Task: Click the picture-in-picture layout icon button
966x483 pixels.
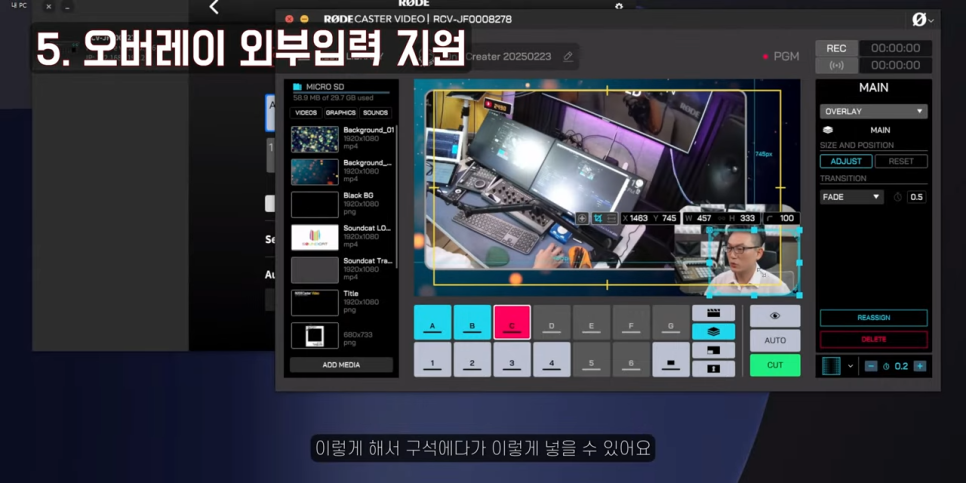Action: pos(713,351)
